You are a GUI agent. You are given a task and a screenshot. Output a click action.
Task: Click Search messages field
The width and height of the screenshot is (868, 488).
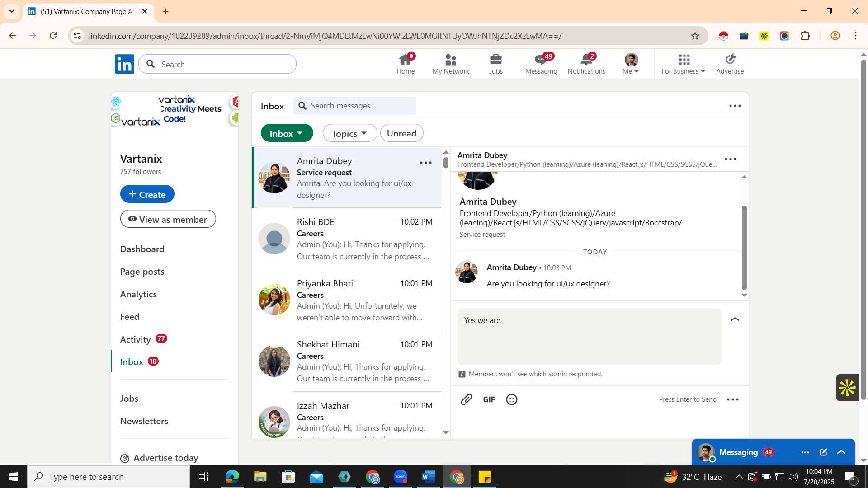click(354, 106)
